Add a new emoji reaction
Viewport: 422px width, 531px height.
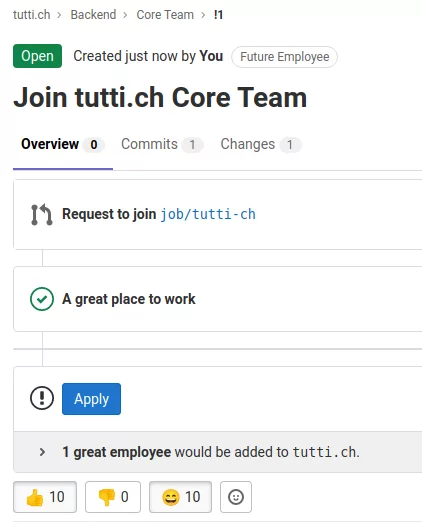click(236, 497)
